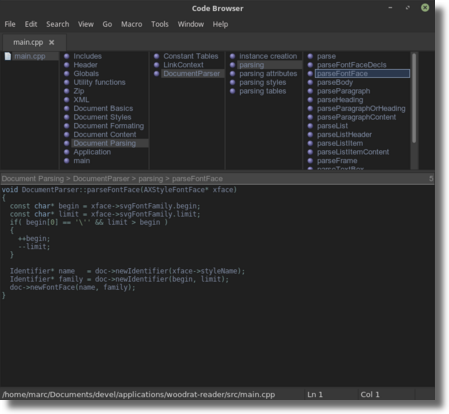Select the Document Styles section

pyautogui.click(x=102, y=117)
